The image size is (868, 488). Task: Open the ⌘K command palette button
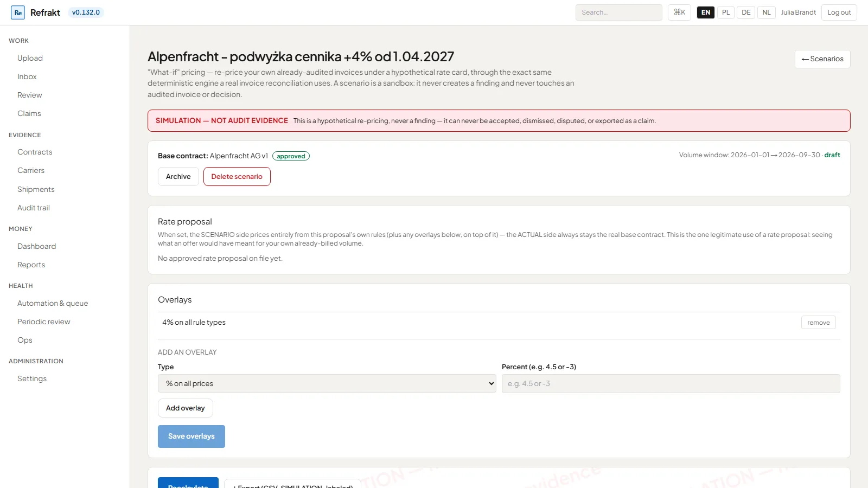(679, 12)
